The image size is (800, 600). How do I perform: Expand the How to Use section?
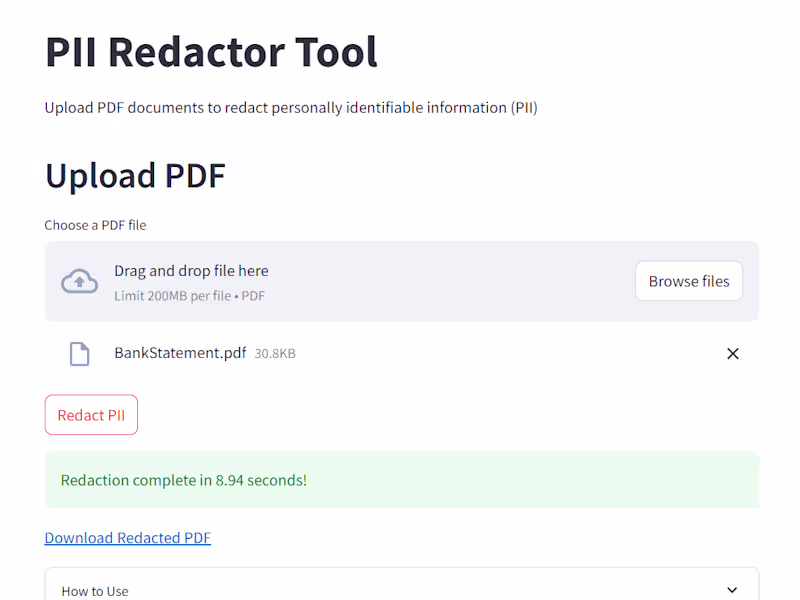tap(400, 591)
